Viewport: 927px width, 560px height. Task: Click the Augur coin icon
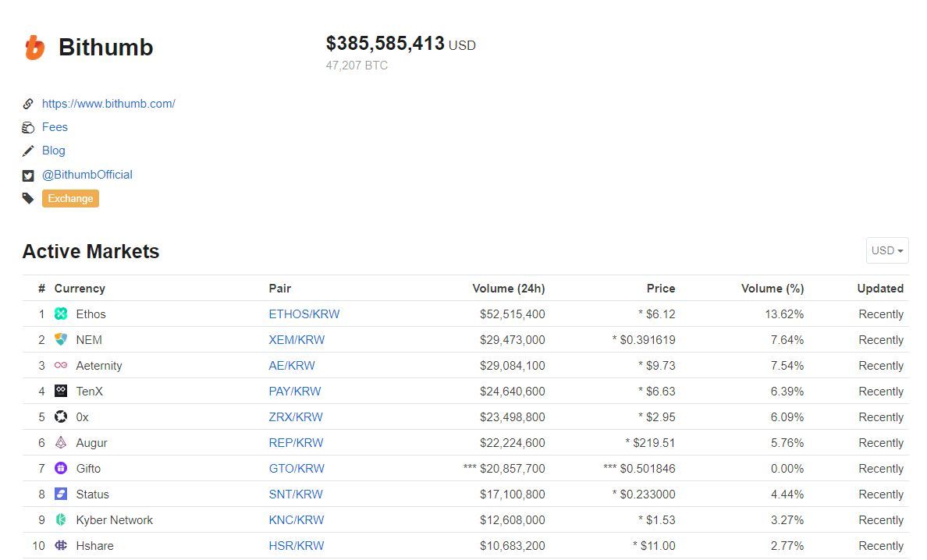point(61,442)
